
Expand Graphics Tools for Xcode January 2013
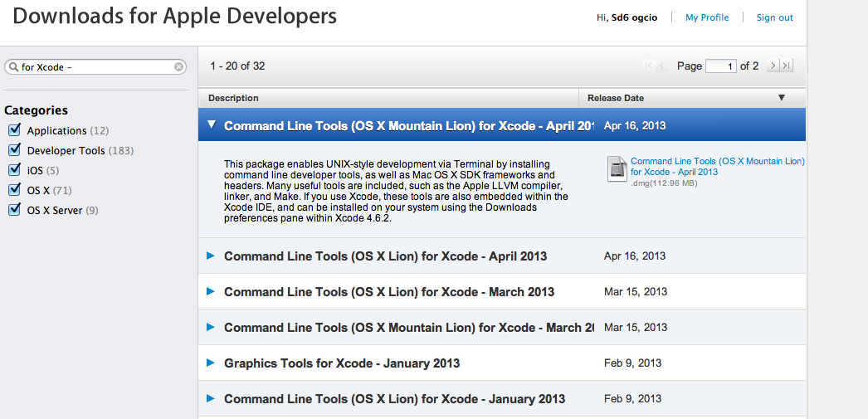tap(211, 363)
